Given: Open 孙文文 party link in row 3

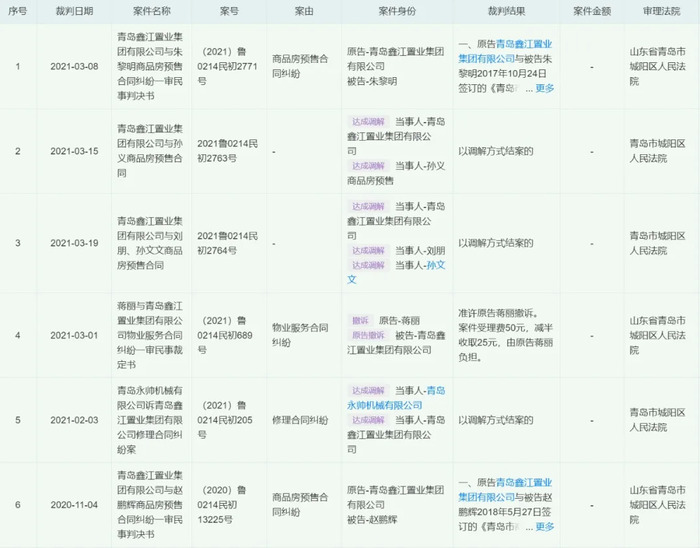Looking at the screenshot, I should [x=396, y=272].
